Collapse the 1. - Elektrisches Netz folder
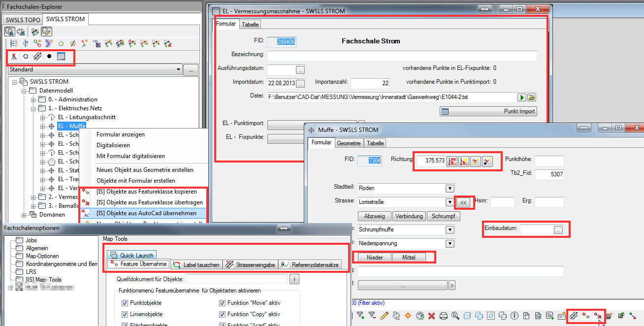644x326 pixels. pos(34,108)
